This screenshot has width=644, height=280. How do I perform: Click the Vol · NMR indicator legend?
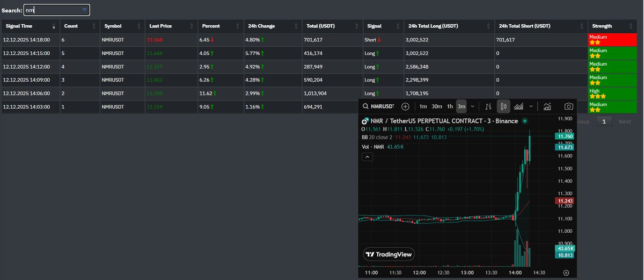tap(373, 147)
